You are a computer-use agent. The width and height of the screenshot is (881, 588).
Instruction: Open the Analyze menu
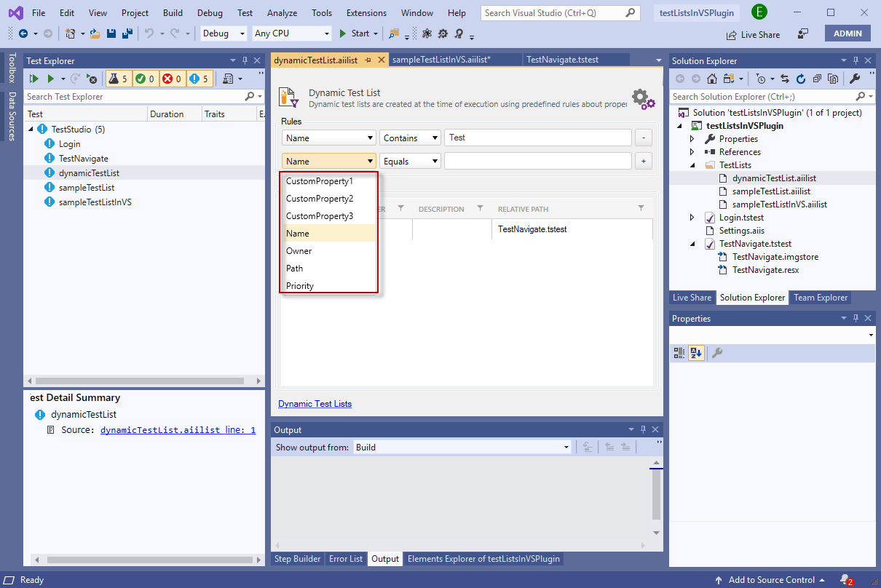[x=282, y=13]
